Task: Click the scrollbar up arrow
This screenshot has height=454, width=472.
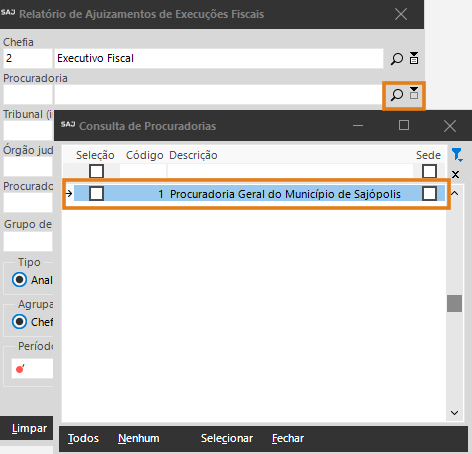Action: tap(454, 193)
